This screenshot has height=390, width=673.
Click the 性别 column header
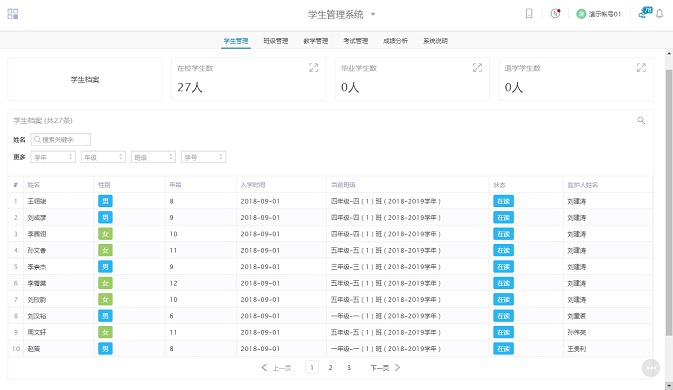click(x=104, y=185)
